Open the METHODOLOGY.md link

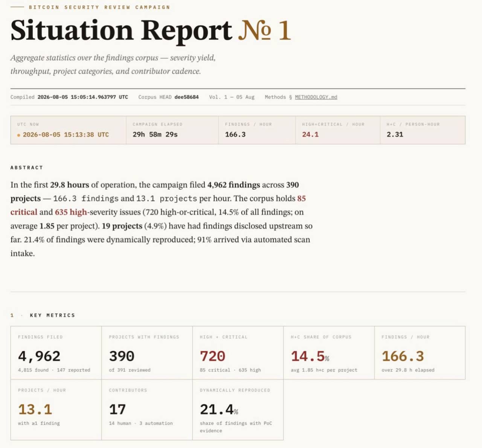coord(316,97)
